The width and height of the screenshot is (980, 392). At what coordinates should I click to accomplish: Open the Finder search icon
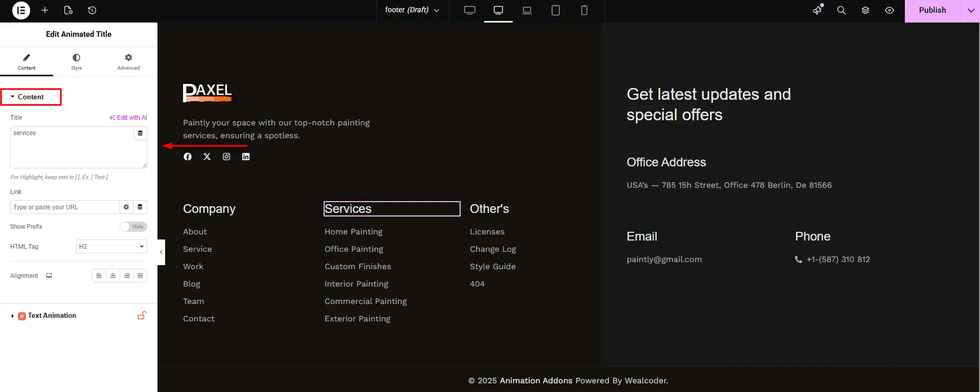pyautogui.click(x=841, y=10)
